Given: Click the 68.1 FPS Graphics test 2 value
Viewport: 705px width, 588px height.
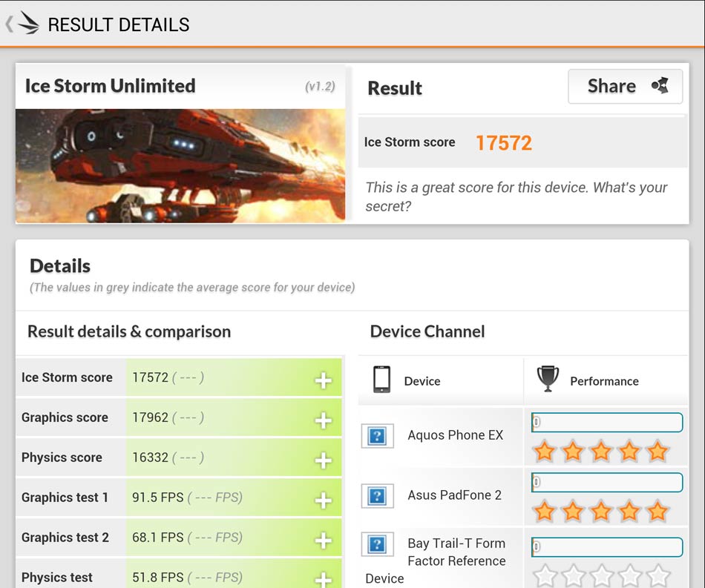Looking at the screenshot, I should tap(158, 538).
